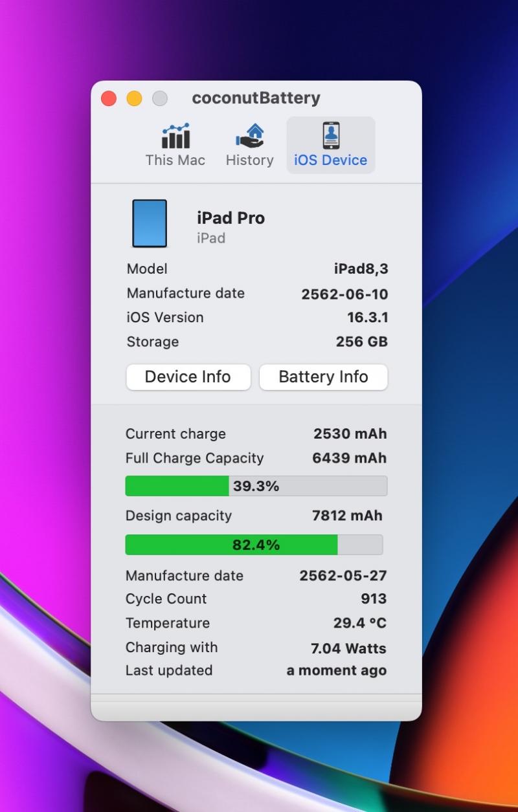Click the grey iPad subtitle text
518x812 pixels.
[x=211, y=238]
